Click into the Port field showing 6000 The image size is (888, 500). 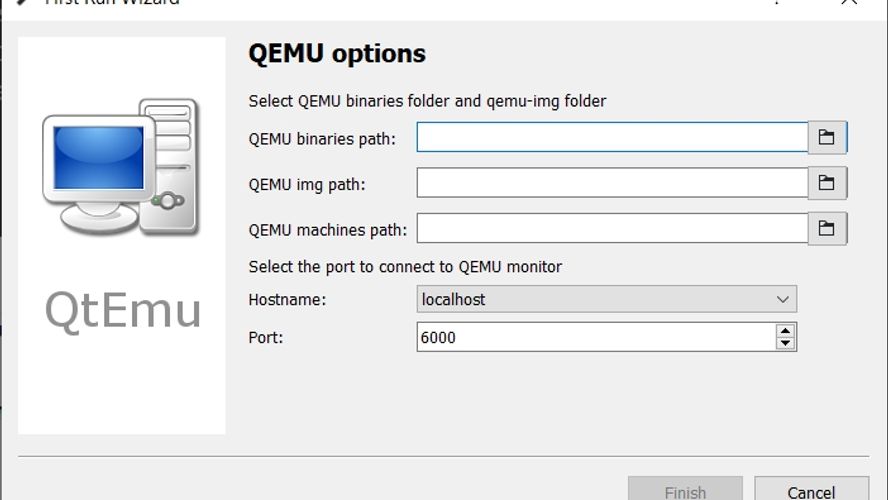click(x=596, y=337)
